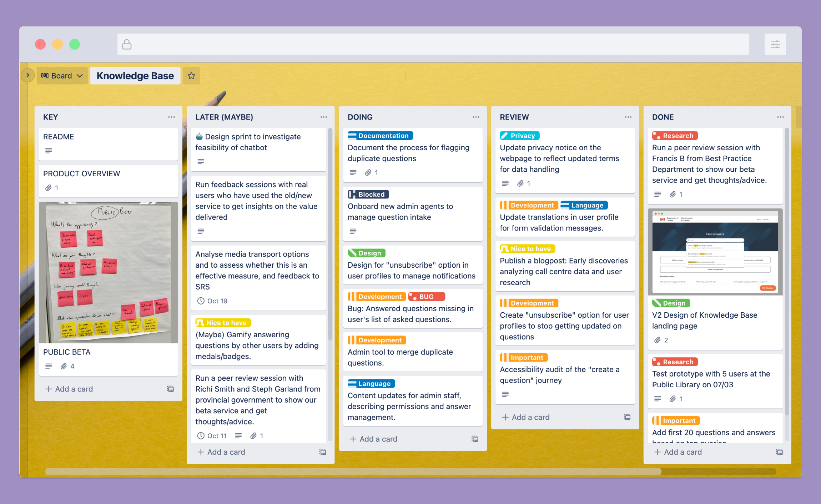Screen dimensions: 821x504
Task: Click Add a card in REVIEW column
Action: pyautogui.click(x=528, y=417)
